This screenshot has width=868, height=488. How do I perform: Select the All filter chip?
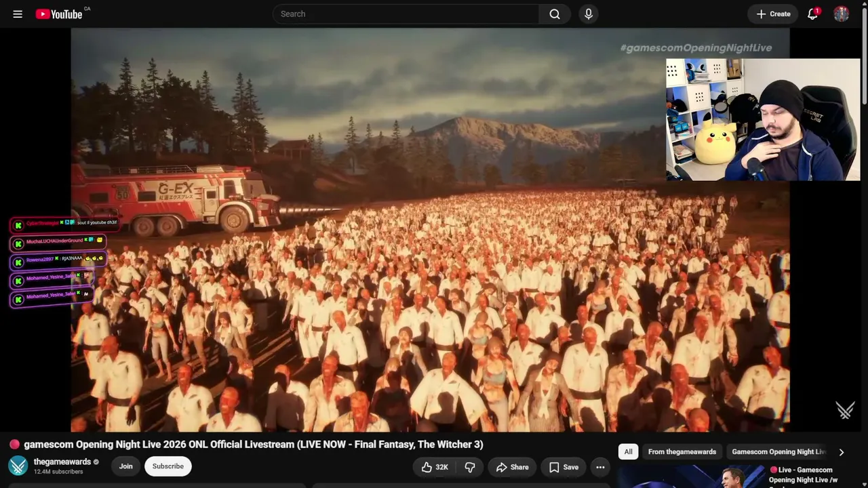coord(628,451)
